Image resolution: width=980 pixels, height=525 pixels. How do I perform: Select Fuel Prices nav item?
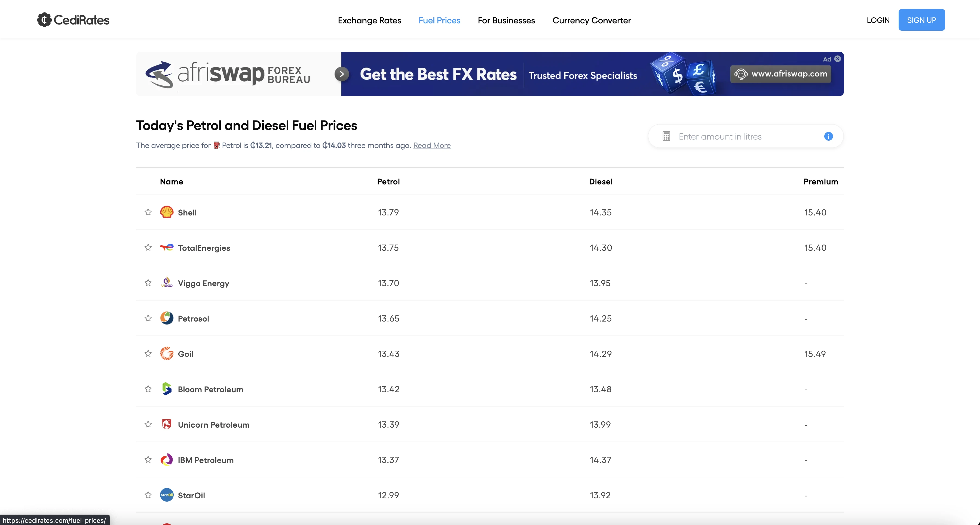[439, 20]
